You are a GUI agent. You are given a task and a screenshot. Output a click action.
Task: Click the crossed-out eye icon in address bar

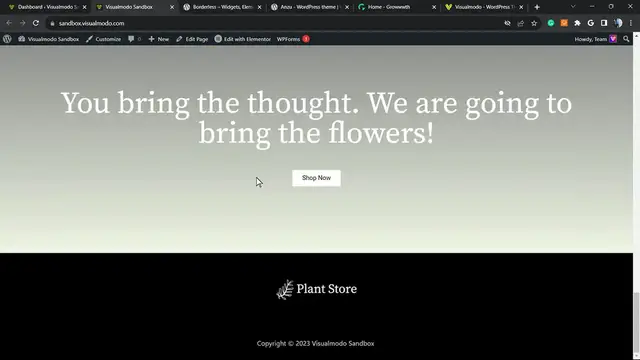[507, 23]
